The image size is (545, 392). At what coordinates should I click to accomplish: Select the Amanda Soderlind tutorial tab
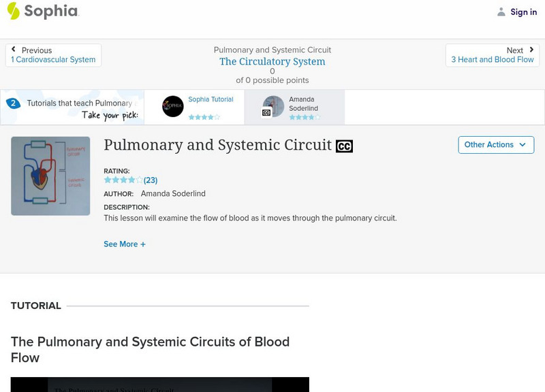[x=303, y=104]
